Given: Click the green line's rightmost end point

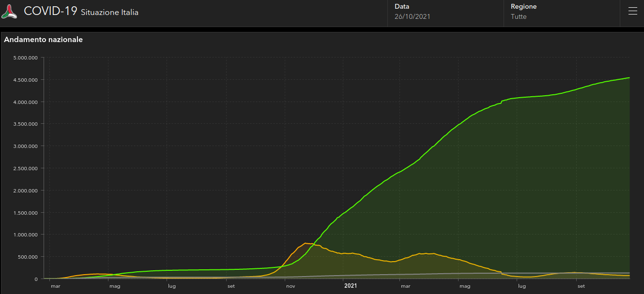Looking at the screenshot, I should (x=629, y=78).
